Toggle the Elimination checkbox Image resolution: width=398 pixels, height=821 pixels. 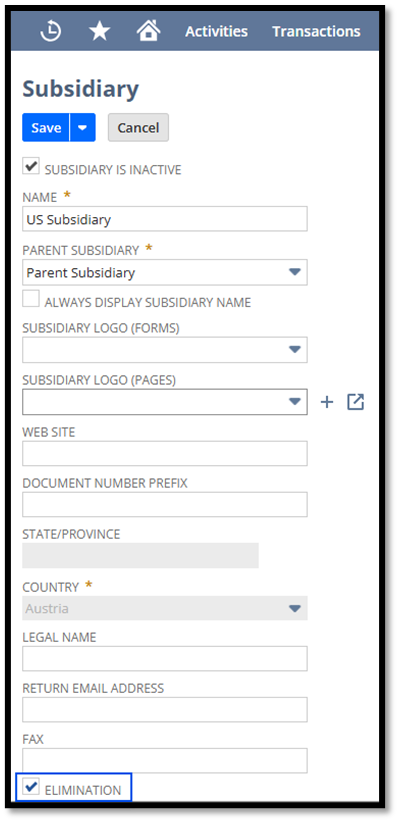coord(31,786)
